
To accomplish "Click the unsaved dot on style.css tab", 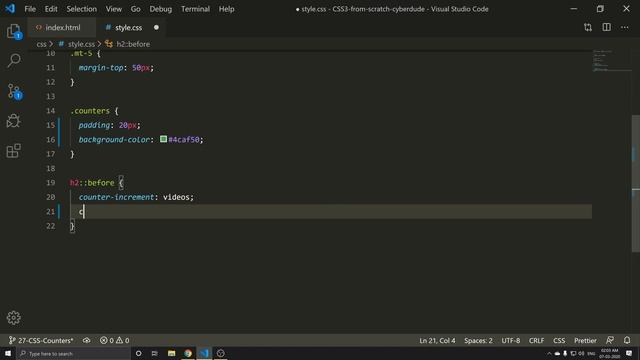I will pos(156,27).
